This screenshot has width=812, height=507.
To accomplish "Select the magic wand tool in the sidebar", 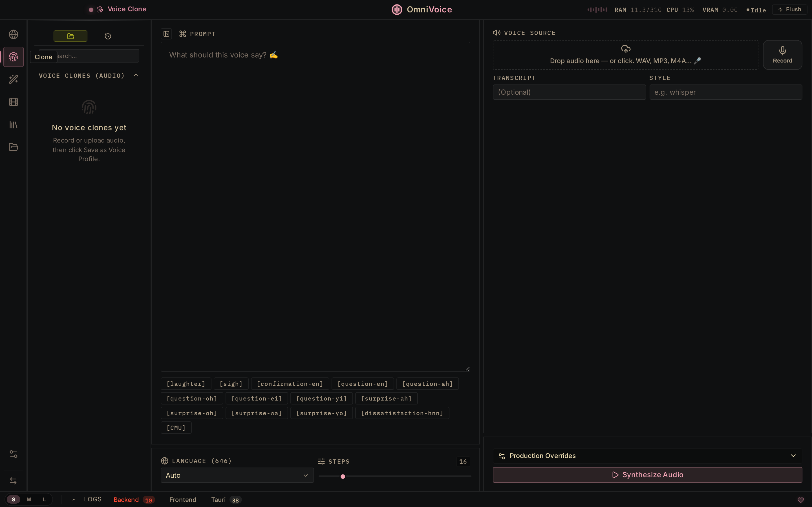I will 13,79.
